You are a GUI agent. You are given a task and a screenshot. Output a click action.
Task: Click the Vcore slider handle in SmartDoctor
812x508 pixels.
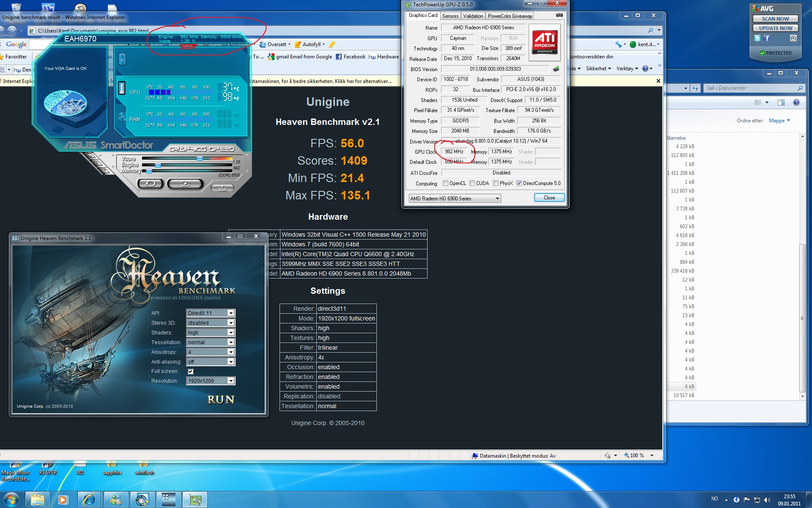(200, 159)
